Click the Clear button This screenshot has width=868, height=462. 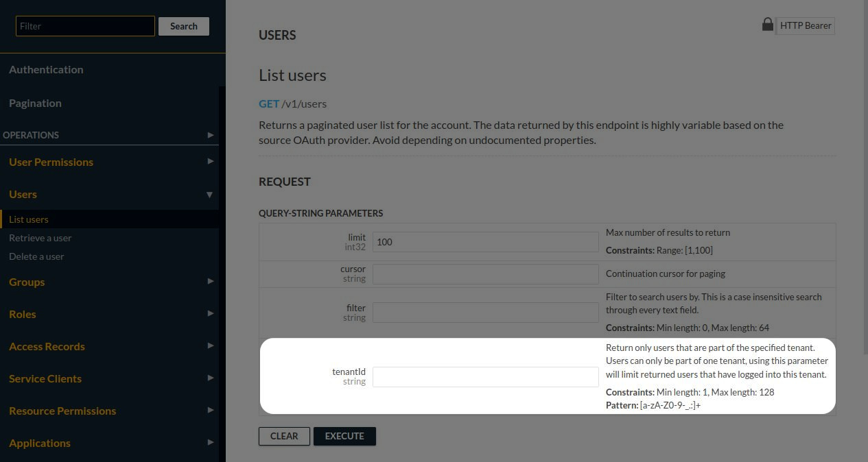[x=284, y=436]
